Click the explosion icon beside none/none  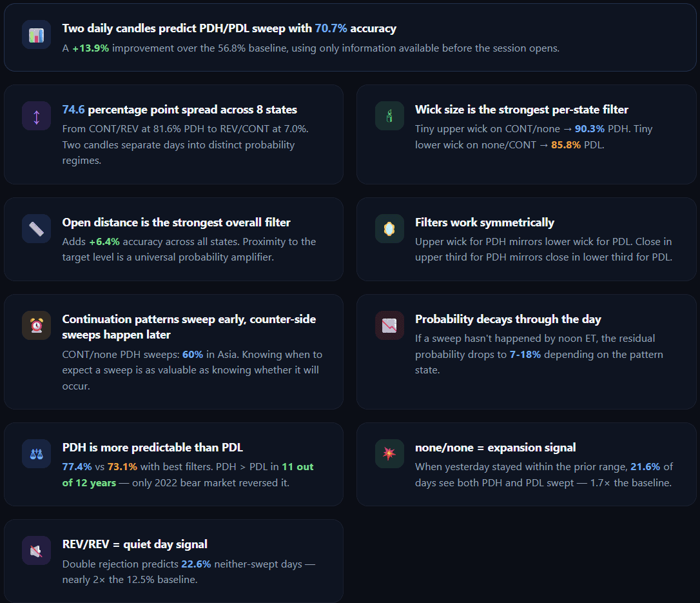pos(389,454)
